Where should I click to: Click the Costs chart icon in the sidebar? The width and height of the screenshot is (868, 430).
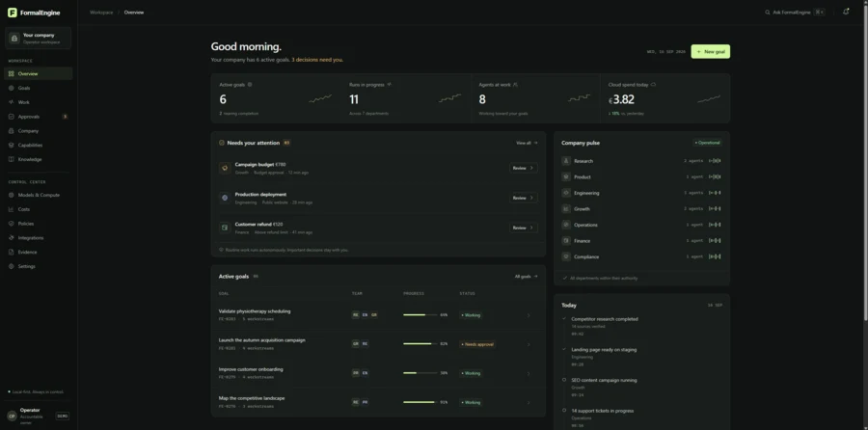12,209
